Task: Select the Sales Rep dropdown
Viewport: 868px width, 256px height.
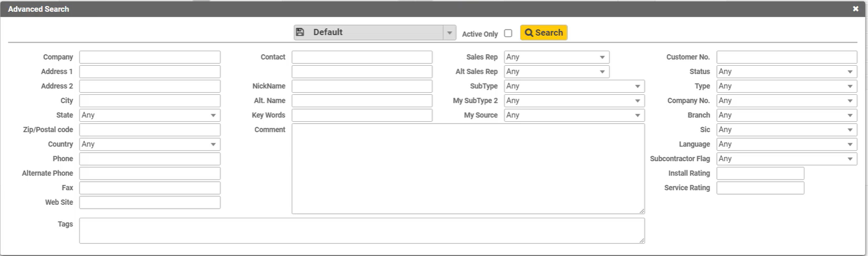Action: click(x=556, y=57)
